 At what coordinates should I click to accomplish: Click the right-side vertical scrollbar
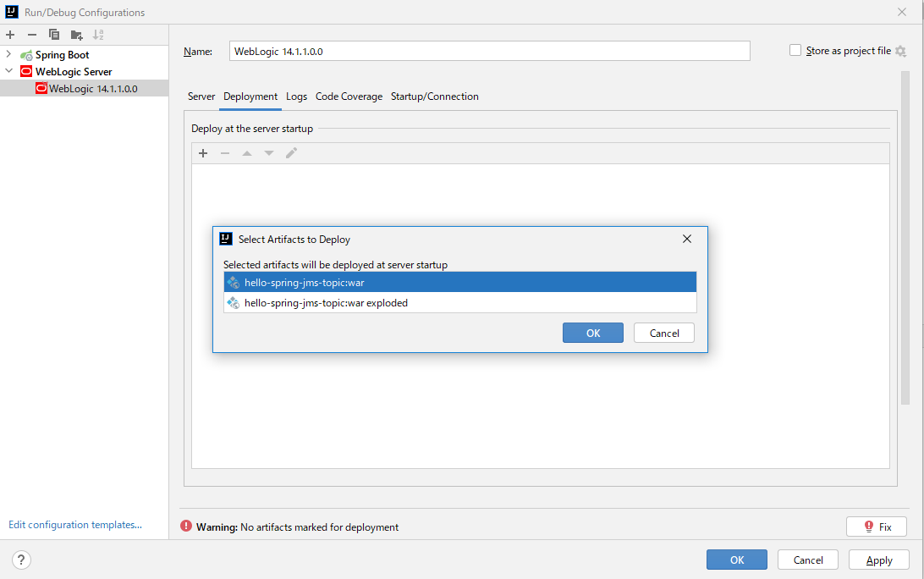click(x=905, y=238)
